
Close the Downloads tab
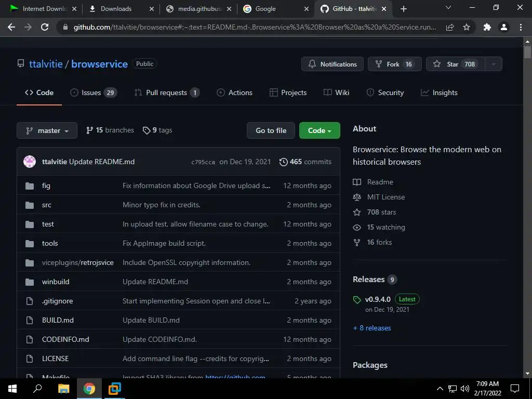152,9
